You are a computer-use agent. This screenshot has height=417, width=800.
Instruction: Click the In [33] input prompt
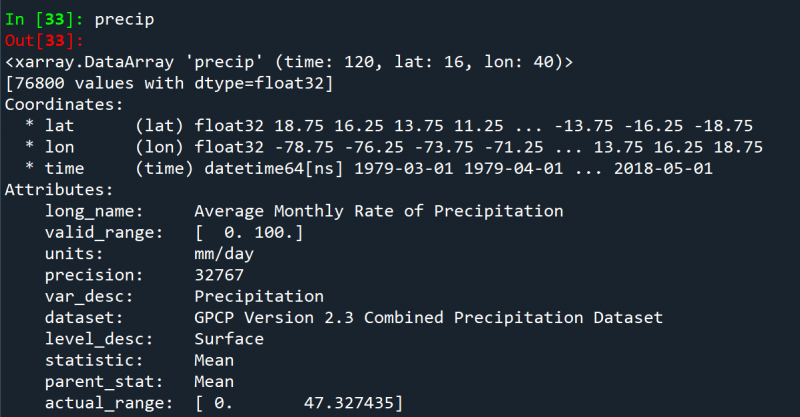tap(43, 19)
